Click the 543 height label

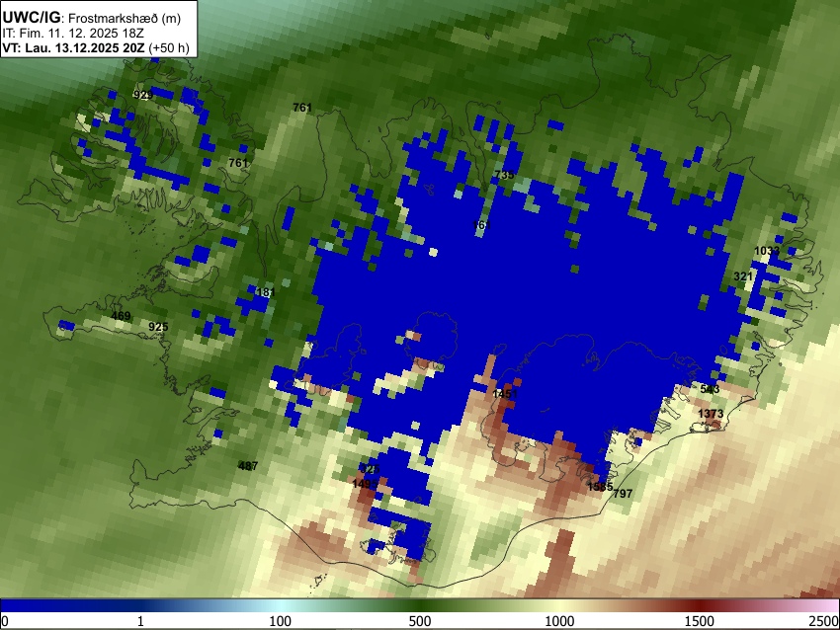tap(710, 390)
